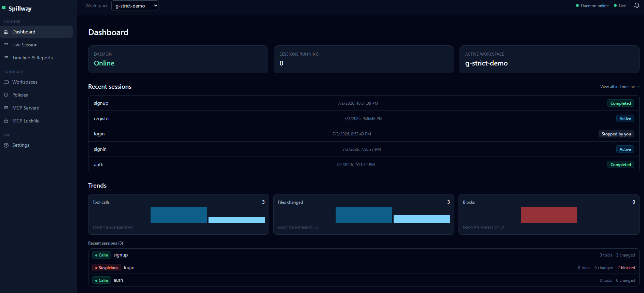This screenshot has height=293, width=644.
Task: Click the Stopped by you badge
Action: pyautogui.click(x=616, y=134)
